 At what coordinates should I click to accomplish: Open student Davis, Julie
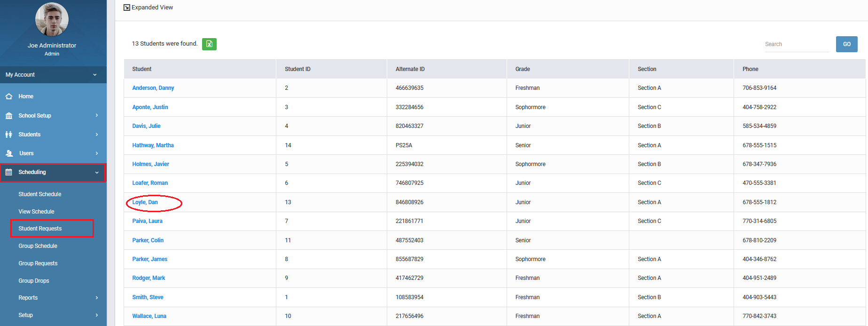pos(146,126)
